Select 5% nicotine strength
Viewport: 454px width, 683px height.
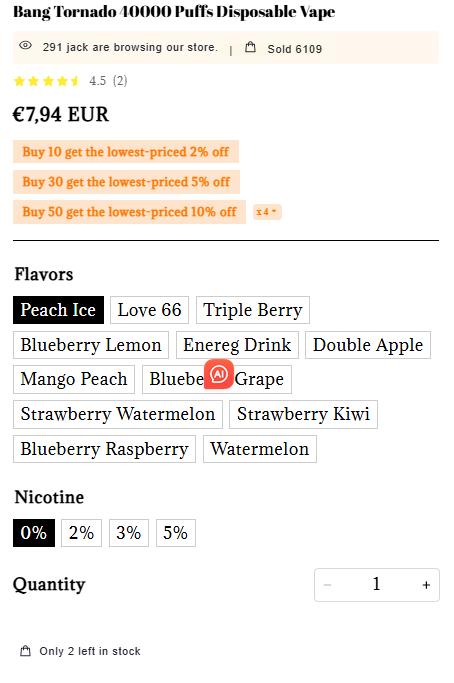tap(176, 533)
